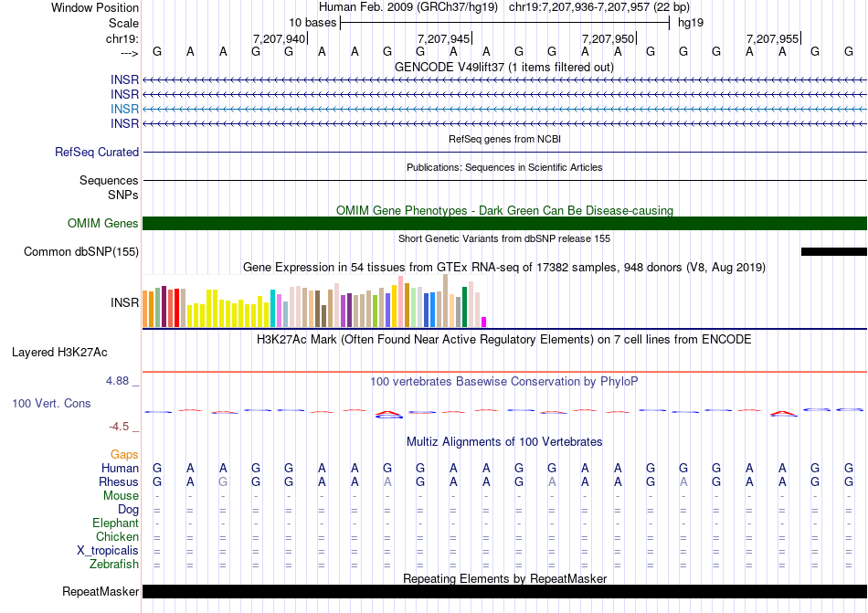Click the 100 vertebrates PhyloP conservation title
The height and width of the screenshot is (613, 868).
504,381
